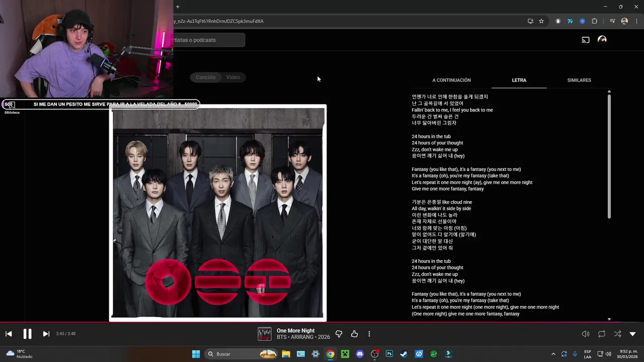Switch to Video mode
644x362 pixels.
click(233, 77)
